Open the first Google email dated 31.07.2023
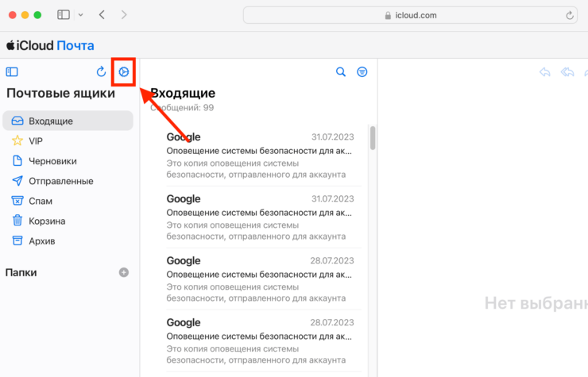This screenshot has width=588, height=377. 260,155
